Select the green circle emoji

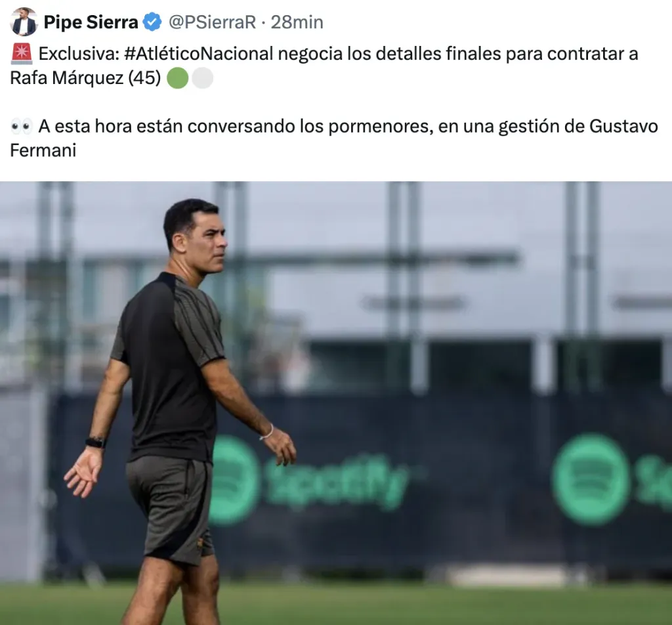pos(177,78)
